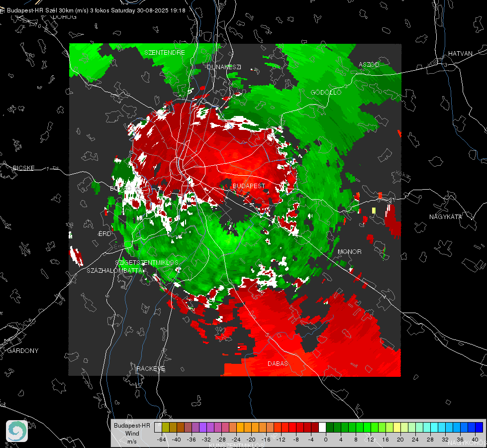
Task: Click the ÉRD map label
Action: pyautogui.click(x=104, y=234)
